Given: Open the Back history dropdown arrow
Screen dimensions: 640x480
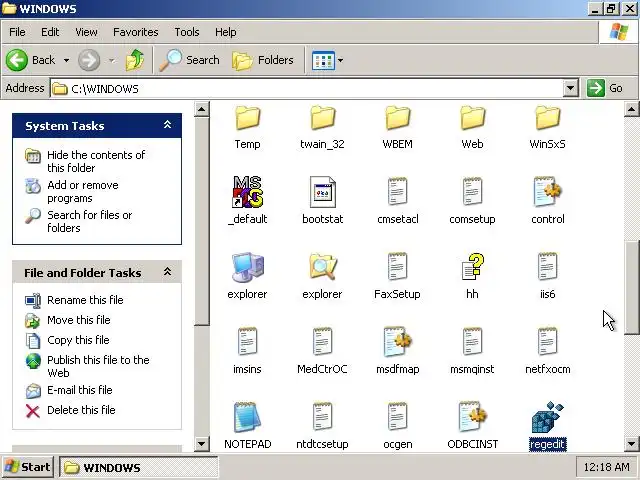Looking at the screenshot, I should click(x=66, y=60).
